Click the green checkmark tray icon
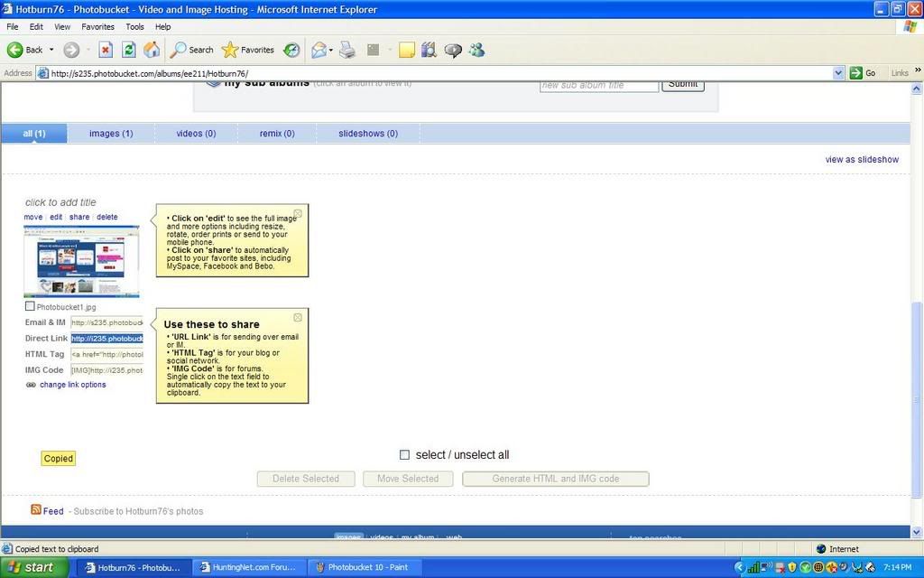The image size is (924, 578). [x=805, y=567]
